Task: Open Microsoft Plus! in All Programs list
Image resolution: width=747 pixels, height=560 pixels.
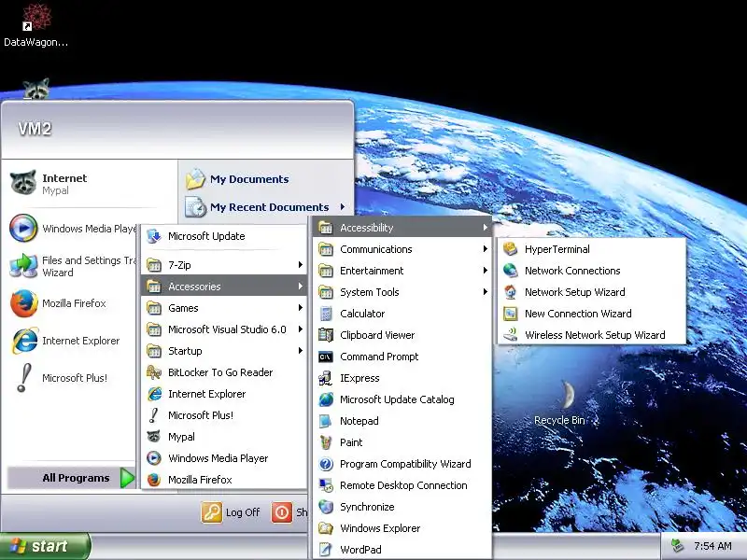Action: tap(224, 414)
